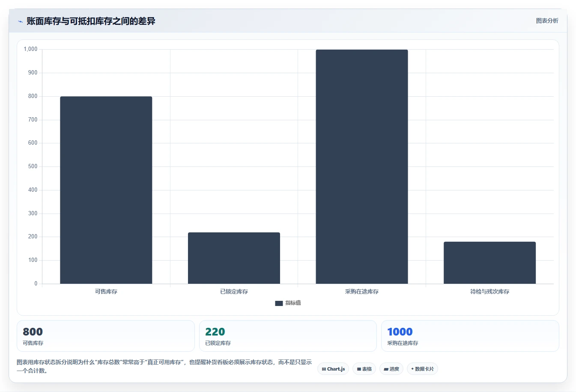Select the 220 已锁定库存 data card
The height and width of the screenshot is (392, 576).
pos(288,336)
